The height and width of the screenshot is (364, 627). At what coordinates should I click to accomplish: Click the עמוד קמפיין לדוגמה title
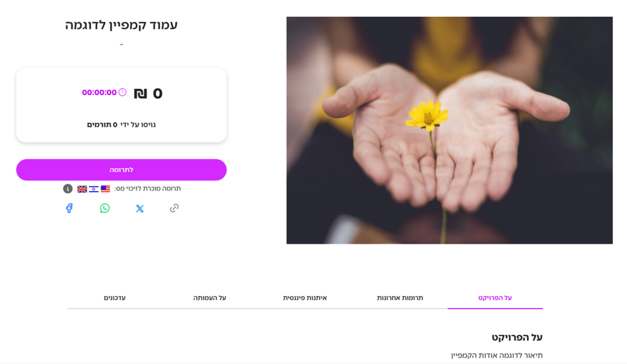point(121,25)
